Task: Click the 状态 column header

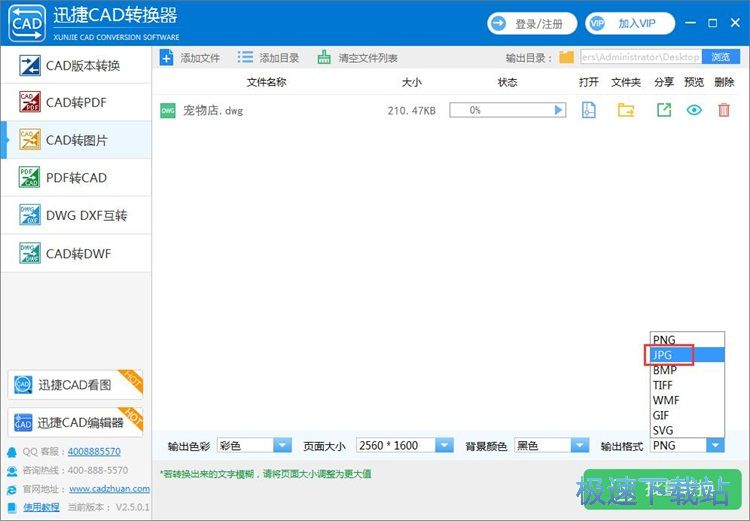Action: (x=507, y=82)
